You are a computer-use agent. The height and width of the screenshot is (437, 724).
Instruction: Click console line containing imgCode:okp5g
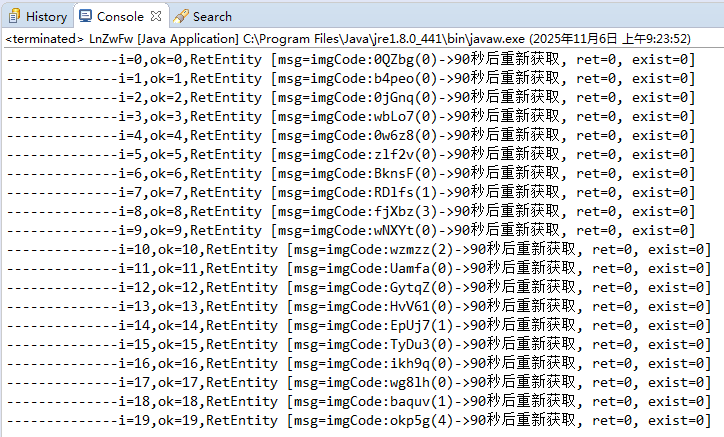(359, 420)
